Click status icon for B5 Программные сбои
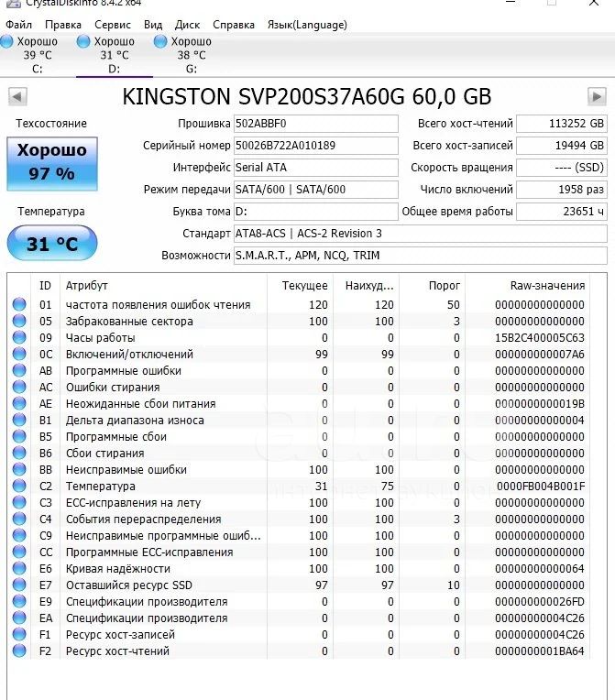 pyautogui.click(x=19, y=437)
